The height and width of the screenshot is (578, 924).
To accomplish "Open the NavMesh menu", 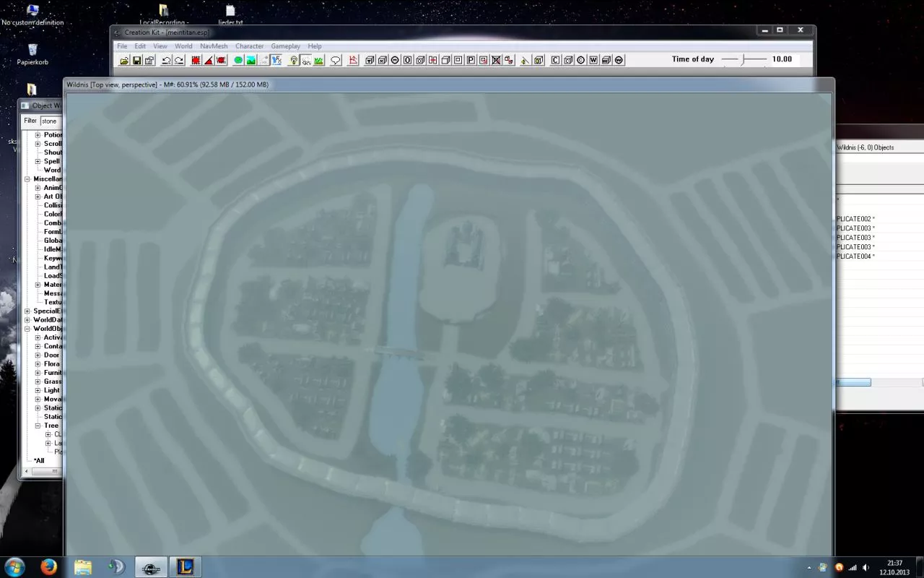I will click(x=214, y=46).
